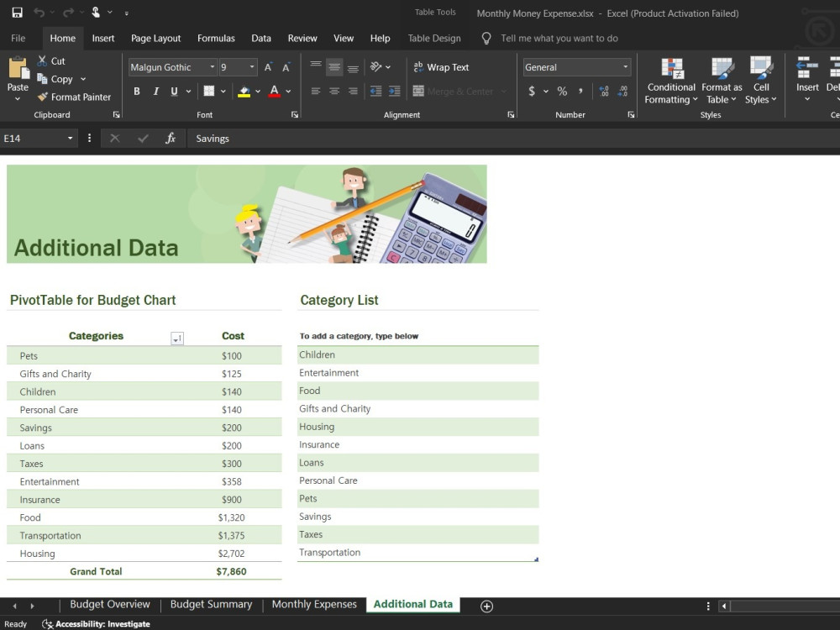The image size is (840, 630).
Task: Decrease indent of cell text
Action: (376, 91)
